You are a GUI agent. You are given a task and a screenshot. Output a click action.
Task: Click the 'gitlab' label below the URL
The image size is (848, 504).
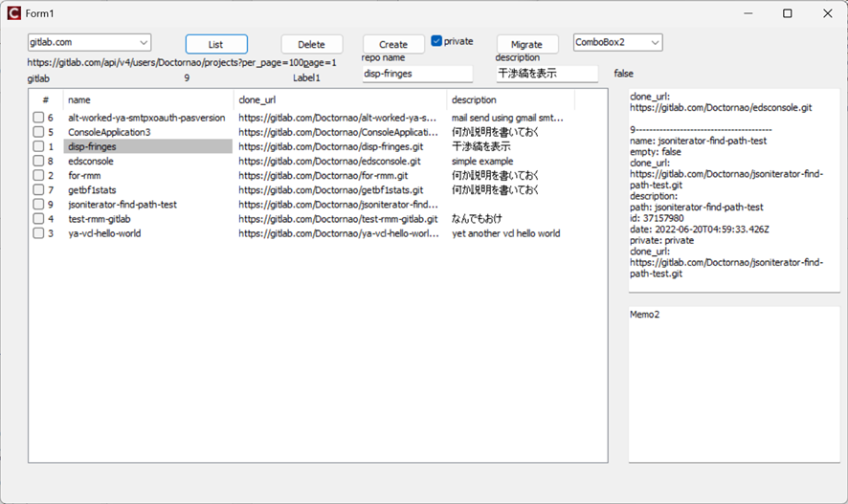pos(38,78)
